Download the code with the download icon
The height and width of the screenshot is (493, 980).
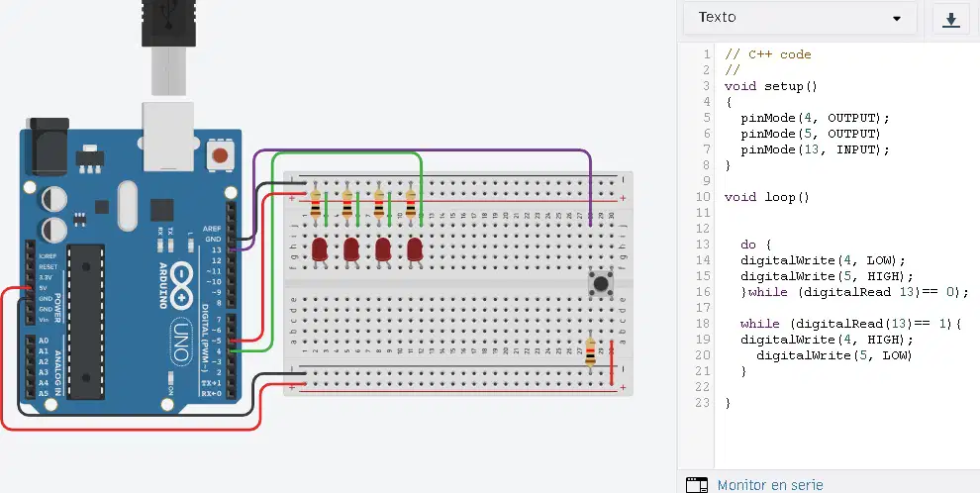[x=950, y=19]
